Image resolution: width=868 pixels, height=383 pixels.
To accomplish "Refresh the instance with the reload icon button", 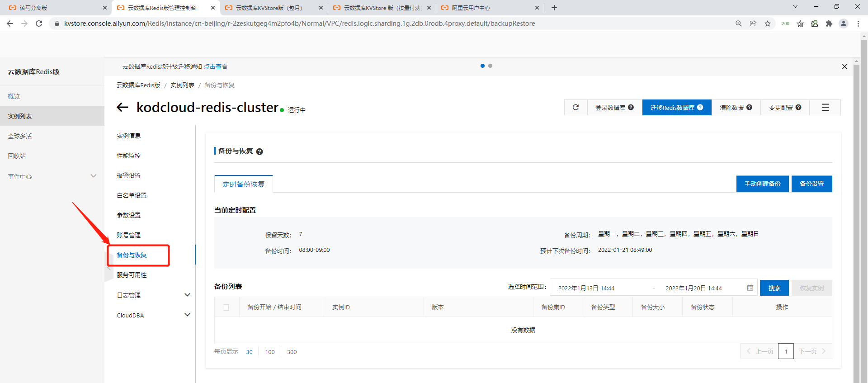I will [x=576, y=108].
